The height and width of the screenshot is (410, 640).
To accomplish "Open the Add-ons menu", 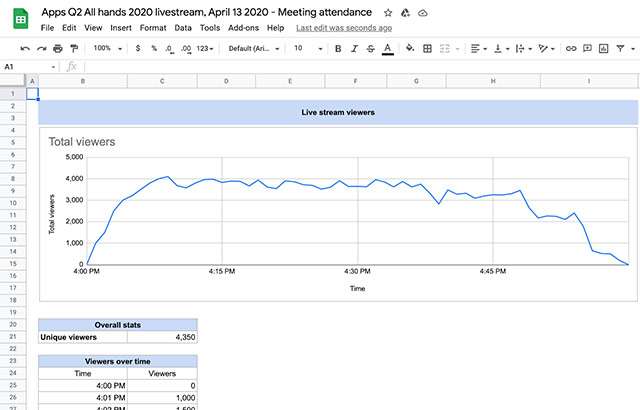I will [244, 28].
